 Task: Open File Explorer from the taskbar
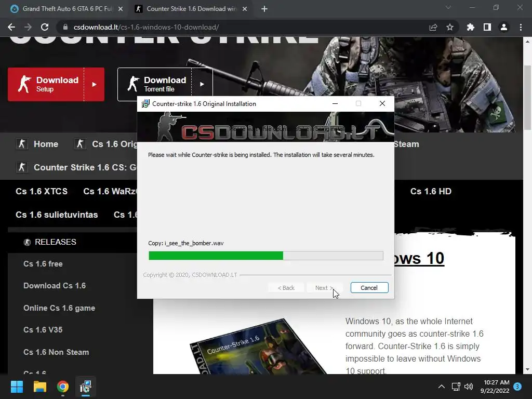point(39,387)
